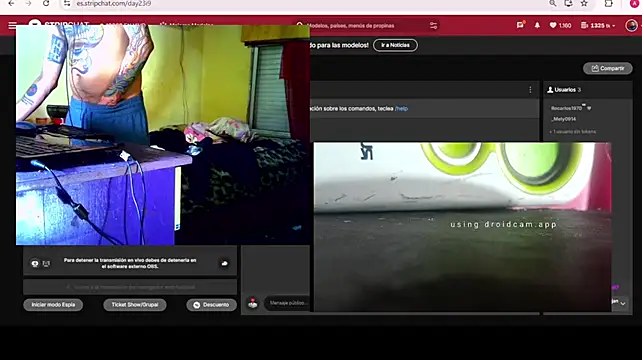Open site info icon beside the URL
642x360 pixels.
point(67,3)
